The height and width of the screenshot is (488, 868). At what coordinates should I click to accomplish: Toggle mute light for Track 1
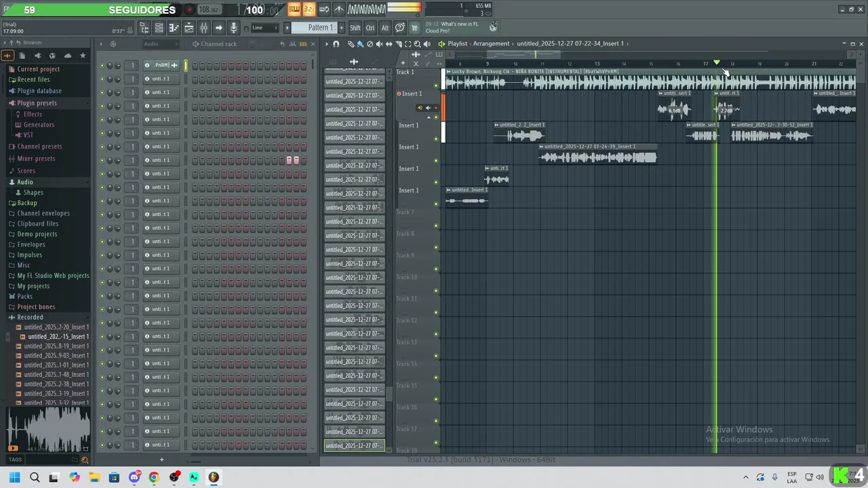pyautogui.click(x=436, y=85)
